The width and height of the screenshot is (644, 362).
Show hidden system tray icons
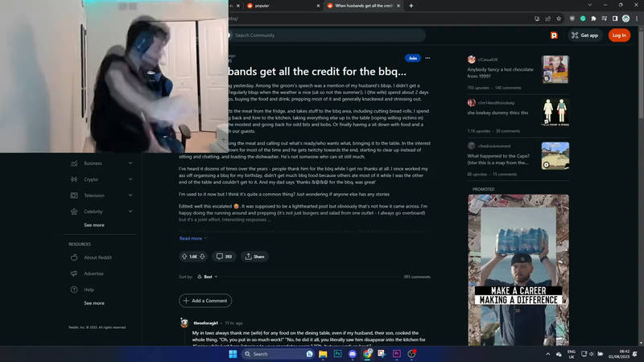tap(548, 354)
